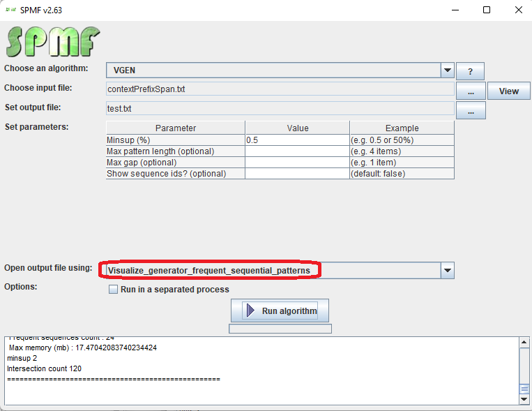Image resolution: width=532 pixels, height=411 pixels.
Task: Open the output file viewer dropdown arrow
Action: (x=448, y=271)
